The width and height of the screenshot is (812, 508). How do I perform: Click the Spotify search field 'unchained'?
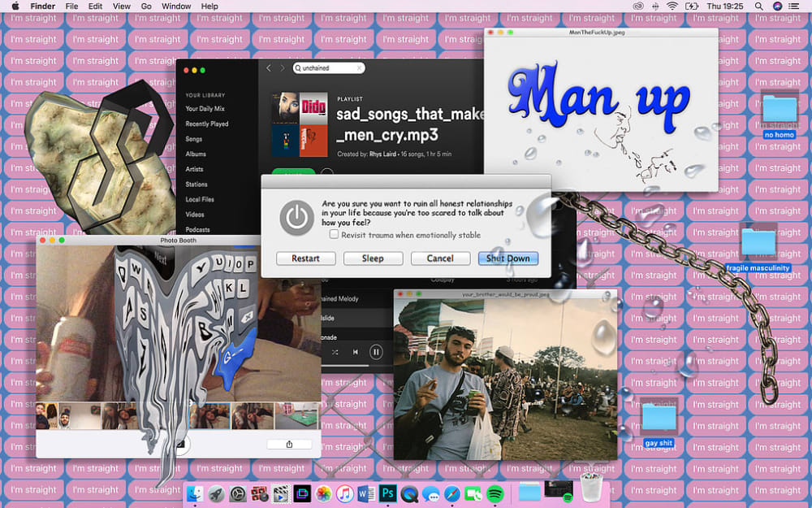(329, 68)
